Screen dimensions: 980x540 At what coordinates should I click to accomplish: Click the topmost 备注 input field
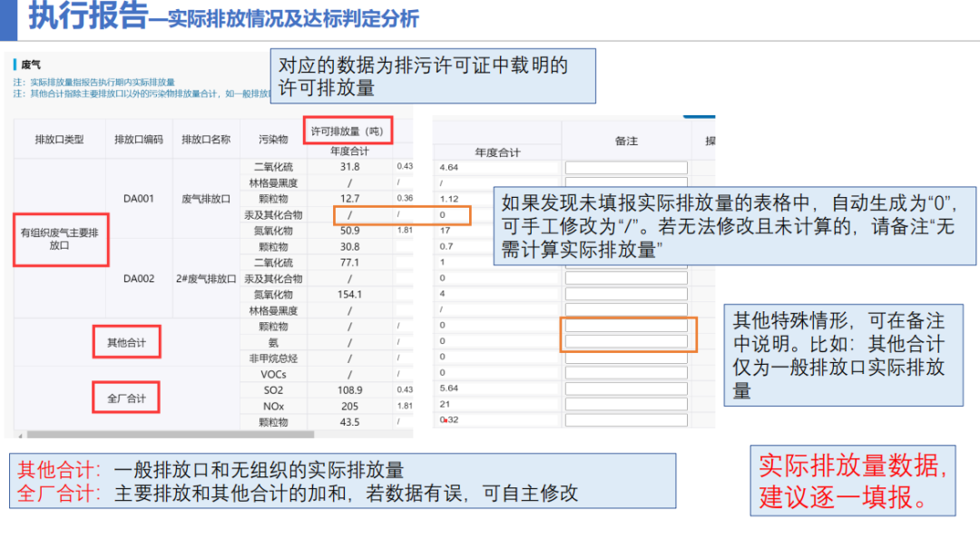click(x=626, y=166)
